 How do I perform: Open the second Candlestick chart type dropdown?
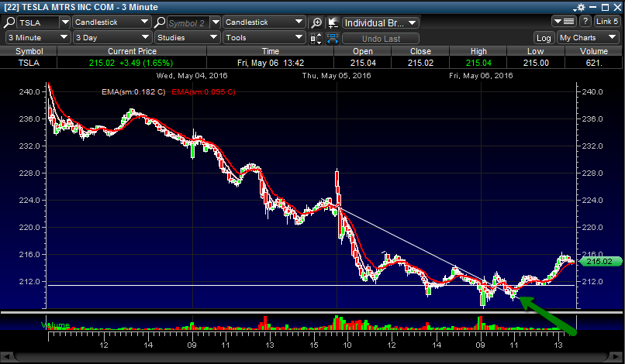click(x=264, y=22)
